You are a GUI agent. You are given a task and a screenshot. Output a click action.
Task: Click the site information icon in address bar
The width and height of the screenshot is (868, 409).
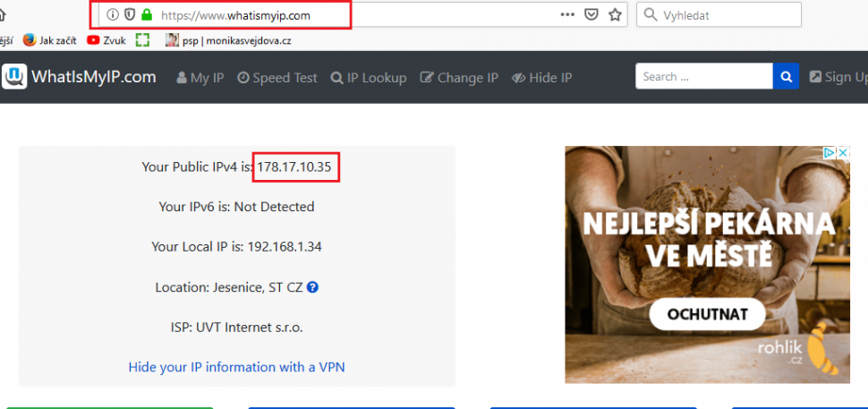113,15
